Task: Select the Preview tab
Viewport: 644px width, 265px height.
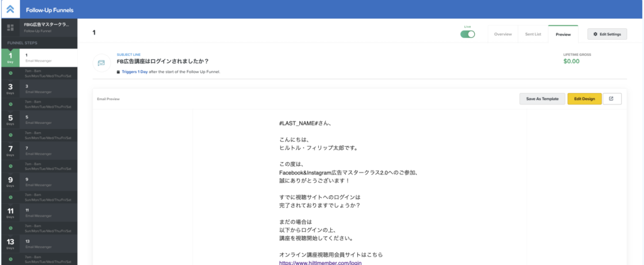Action: click(x=563, y=34)
